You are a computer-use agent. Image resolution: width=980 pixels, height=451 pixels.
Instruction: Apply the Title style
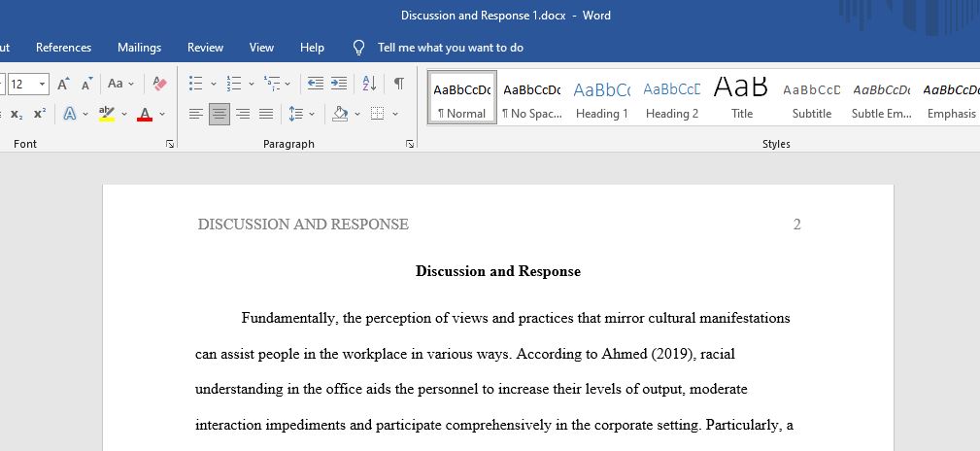(742, 97)
